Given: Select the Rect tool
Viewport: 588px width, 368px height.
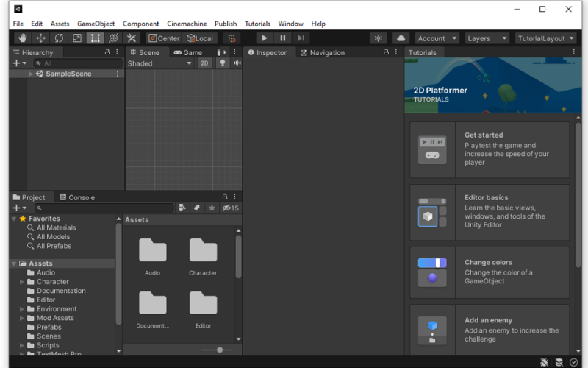Looking at the screenshot, I should [x=96, y=38].
